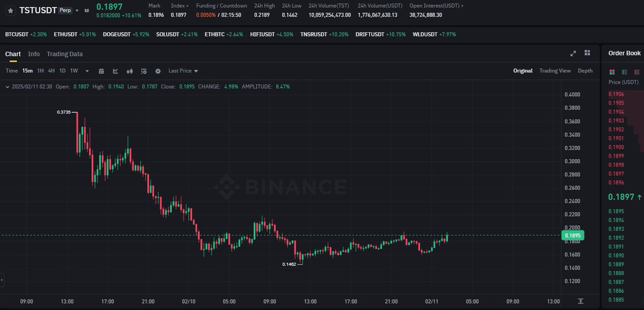Show bids-only order book icon

tap(624, 72)
